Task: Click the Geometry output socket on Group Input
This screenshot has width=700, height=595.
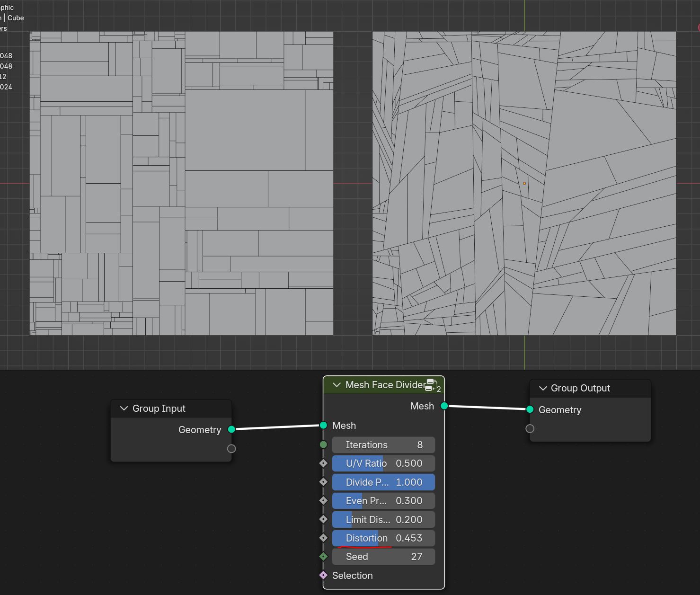Action: (231, 429)
